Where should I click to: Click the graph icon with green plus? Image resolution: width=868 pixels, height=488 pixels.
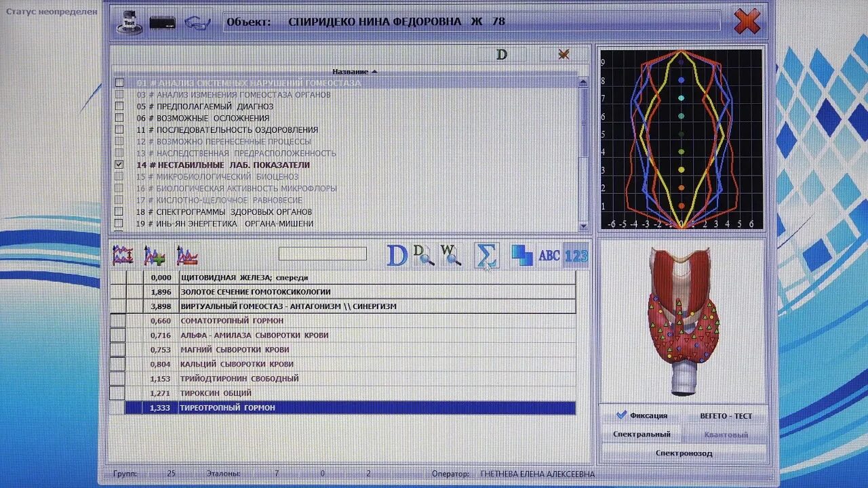[x=155, y=255]
